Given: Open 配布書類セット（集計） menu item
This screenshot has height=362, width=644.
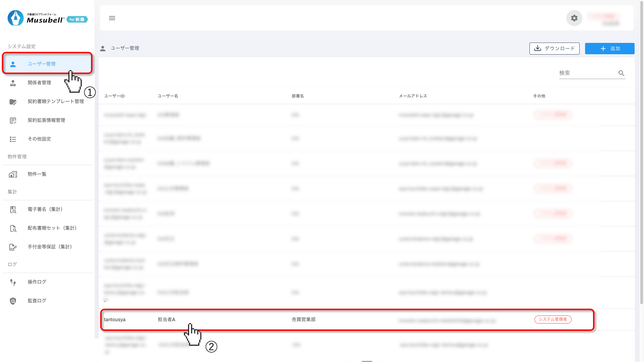Looking at the screenshot, I should [52, 228].
